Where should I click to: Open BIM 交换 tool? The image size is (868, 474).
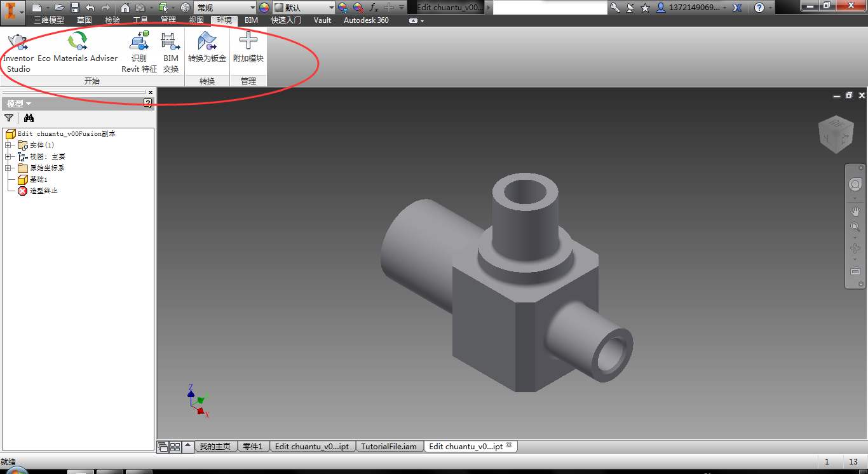tap(170, 52)
